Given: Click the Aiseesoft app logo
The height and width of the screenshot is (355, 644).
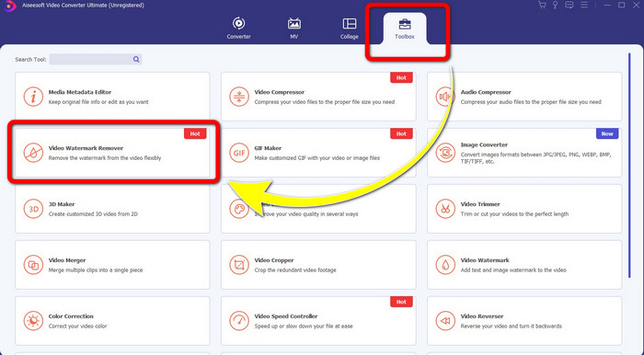Looking at the screenshot, I should (10, 6).
